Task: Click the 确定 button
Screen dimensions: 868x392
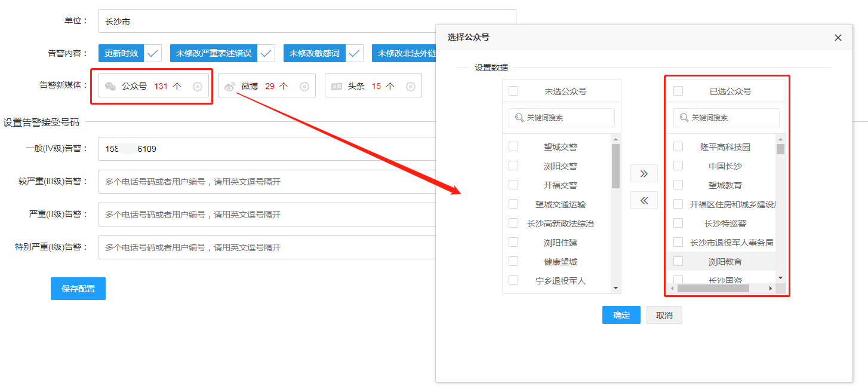Action: pyautogui.click(x=621, y=315)
